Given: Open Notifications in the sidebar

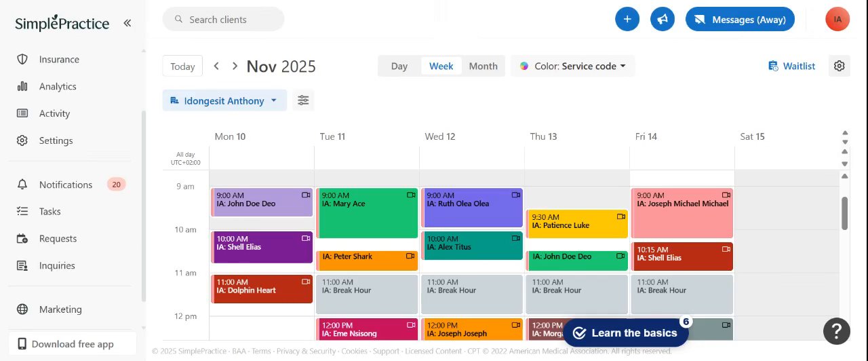Looking at the screenshot, I should coord(65,185).
